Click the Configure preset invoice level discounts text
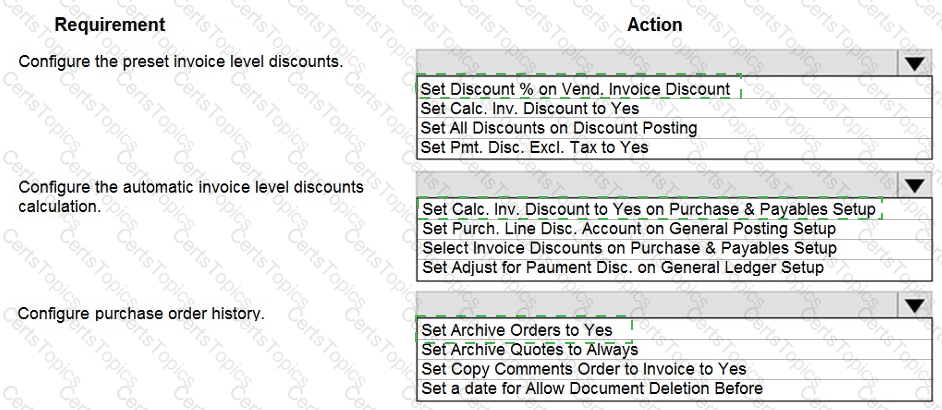942x410 pixels. [181, 62]
